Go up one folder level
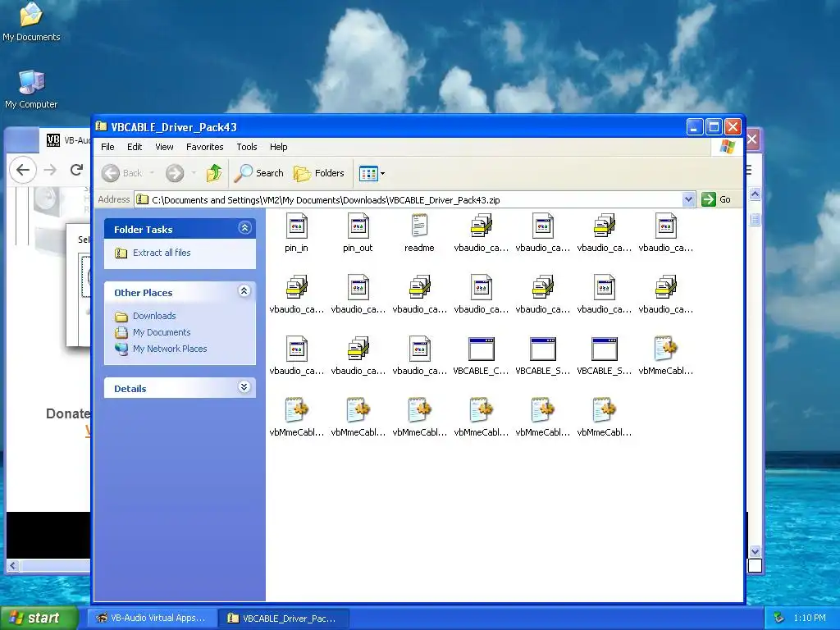Screen dimensions: 840x630 point(214,173)
